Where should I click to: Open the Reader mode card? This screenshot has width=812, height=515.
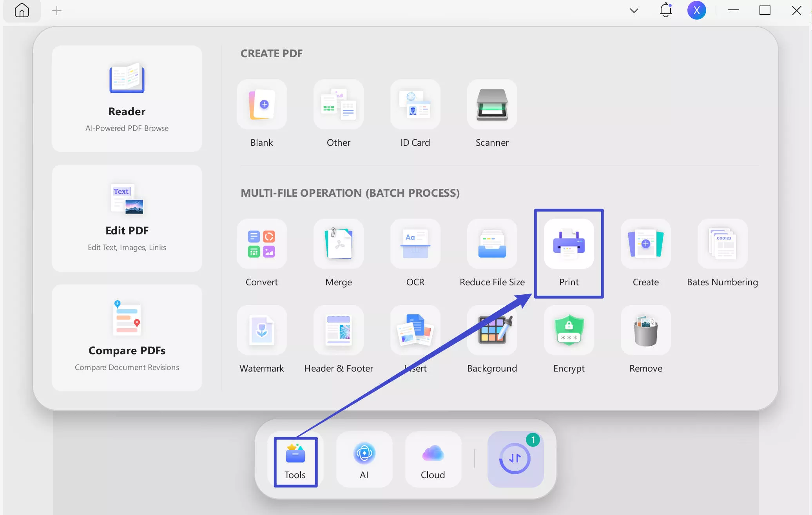pyautogui.click(x=127, y=99)
